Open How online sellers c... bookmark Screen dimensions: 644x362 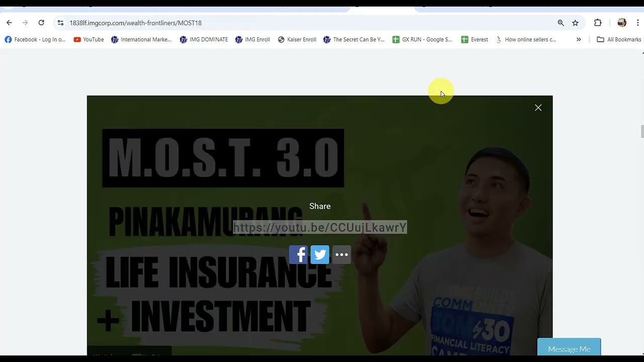[x=526, y=39]
